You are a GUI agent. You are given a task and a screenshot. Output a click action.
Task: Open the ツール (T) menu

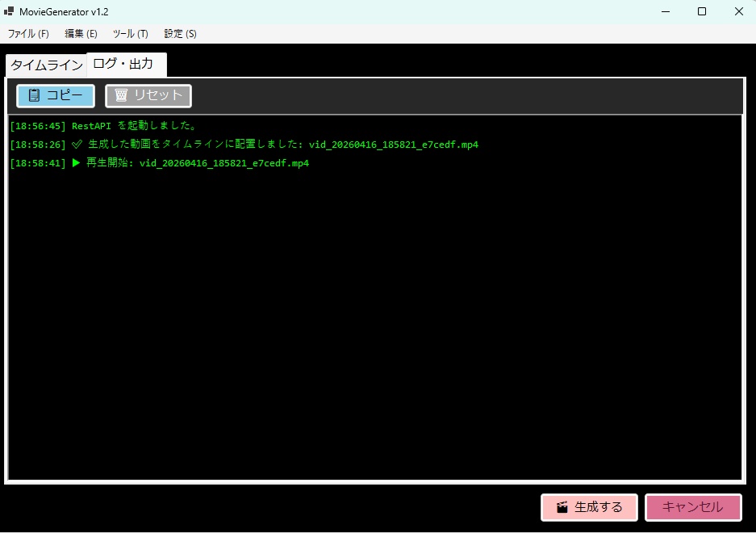point(130,34)
